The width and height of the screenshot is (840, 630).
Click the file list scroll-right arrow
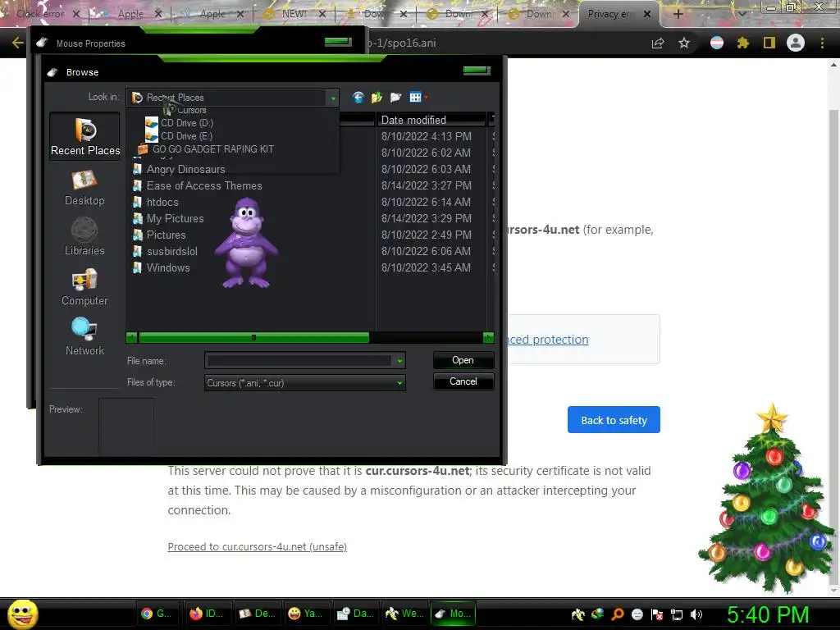click(x=488, y=337)
